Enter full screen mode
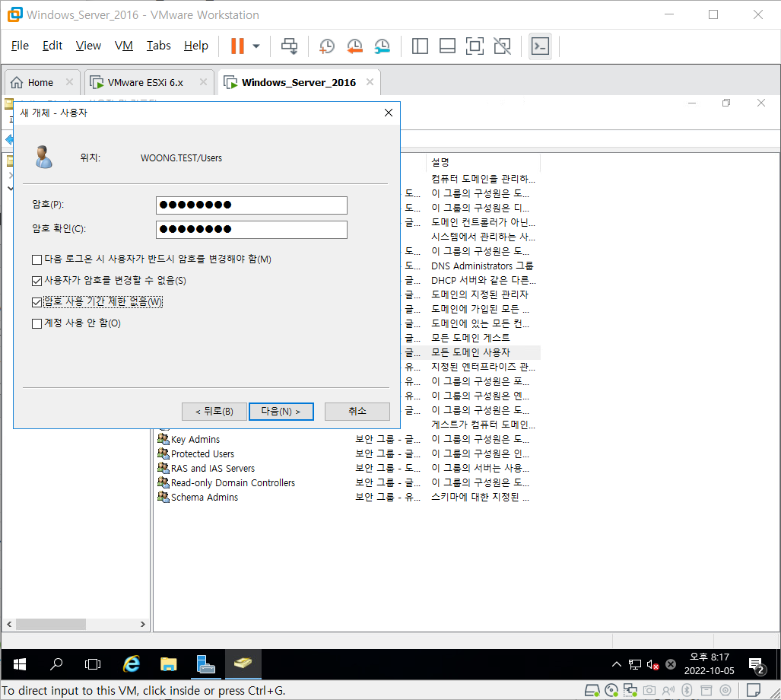Image resolution: width=781 pixels, height=700 pixels. (475, 46)
